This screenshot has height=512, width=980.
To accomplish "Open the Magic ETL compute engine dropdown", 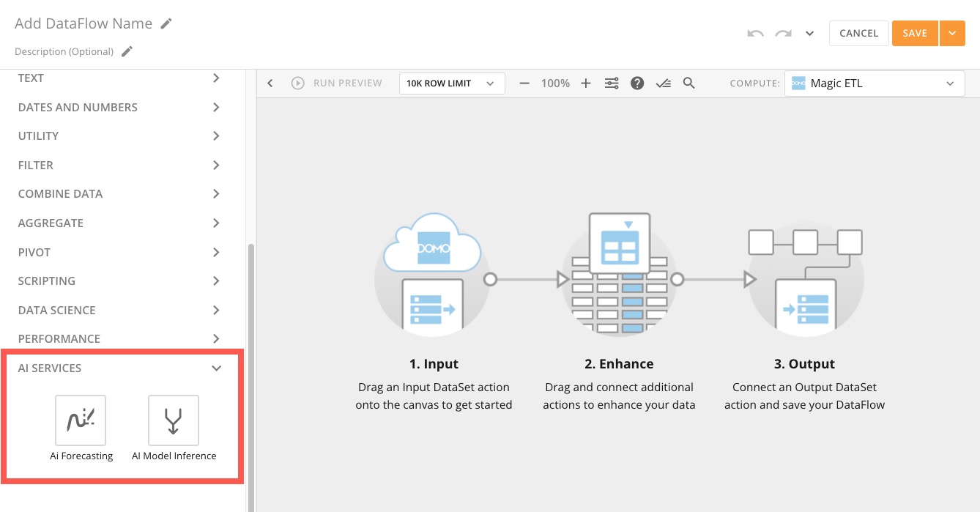I will [x=874, y=83].
